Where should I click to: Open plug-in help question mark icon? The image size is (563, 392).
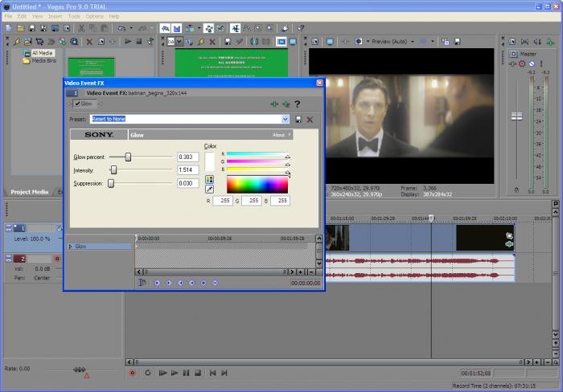(x=297, y=104)
